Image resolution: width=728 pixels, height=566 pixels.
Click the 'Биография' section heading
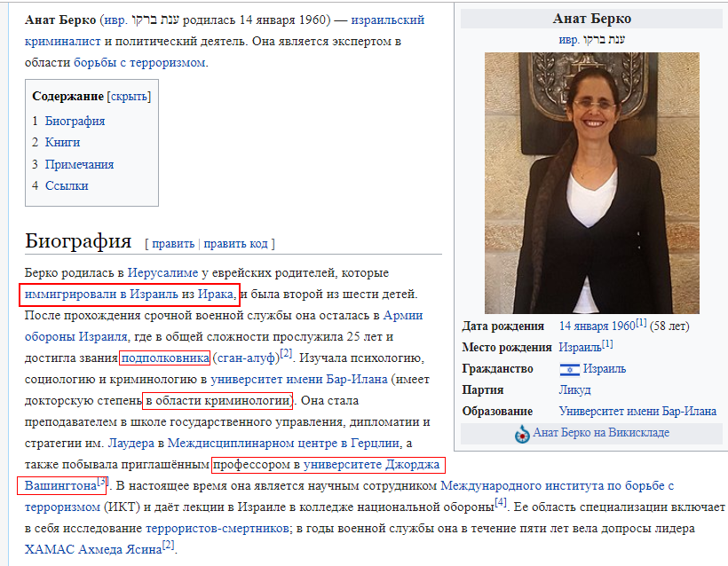click(x=78, y=240)
